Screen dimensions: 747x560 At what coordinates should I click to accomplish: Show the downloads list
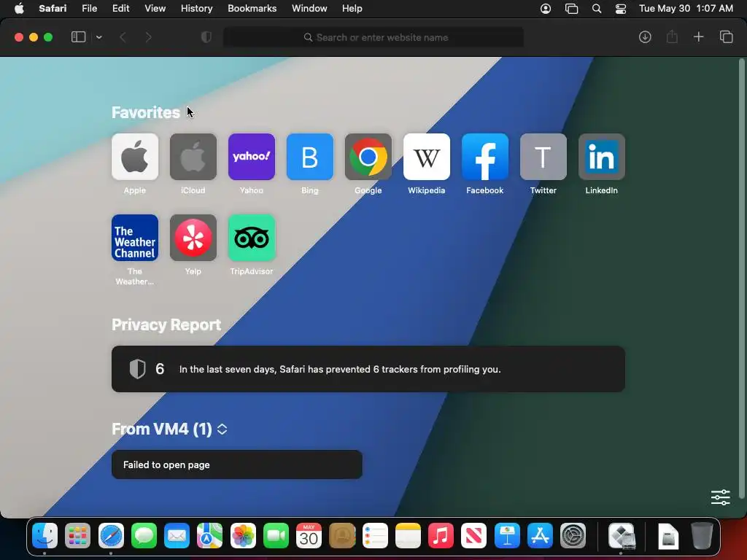click(645, 37)
